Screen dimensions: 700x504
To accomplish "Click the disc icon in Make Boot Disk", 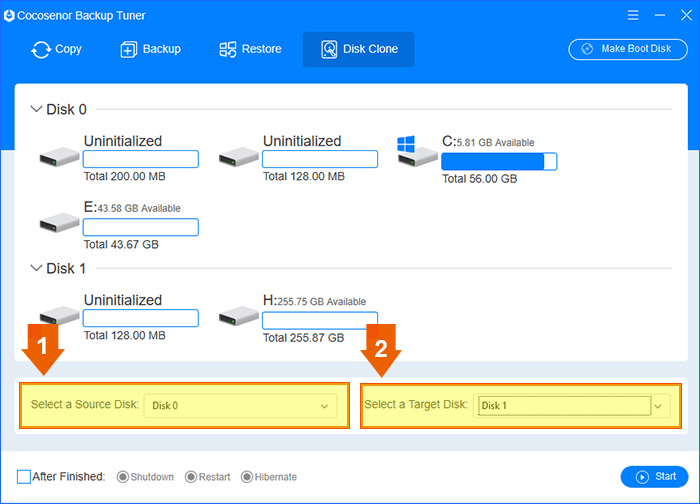I will [x=587, y=49].
